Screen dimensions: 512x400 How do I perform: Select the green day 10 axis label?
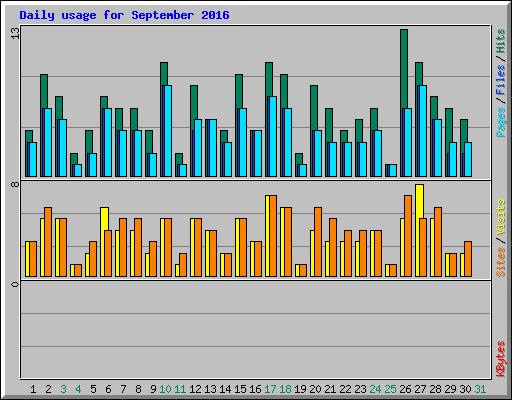pyautogui.click(x=165, y=389)
